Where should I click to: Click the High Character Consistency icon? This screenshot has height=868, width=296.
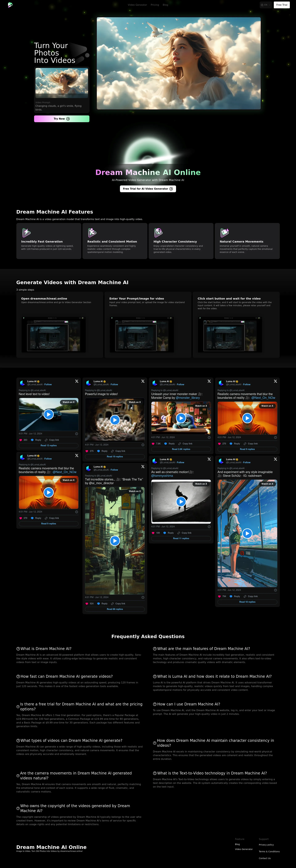pos(158,233)
